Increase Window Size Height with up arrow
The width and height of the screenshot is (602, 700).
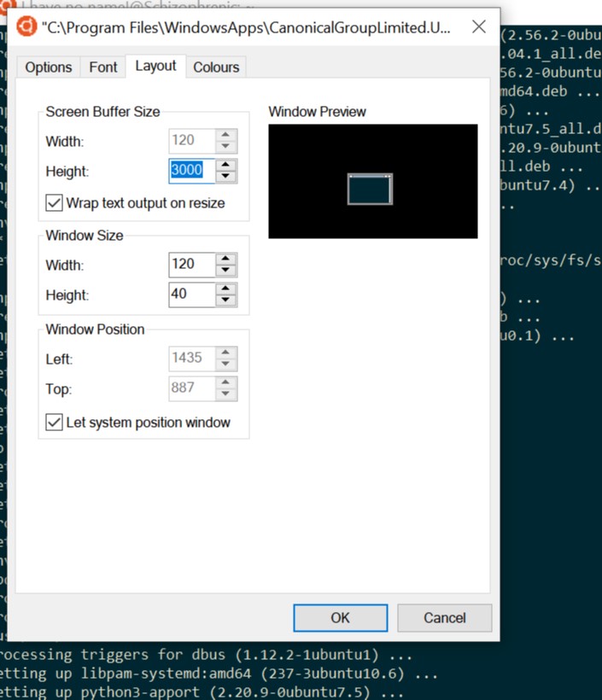[226, 289]
